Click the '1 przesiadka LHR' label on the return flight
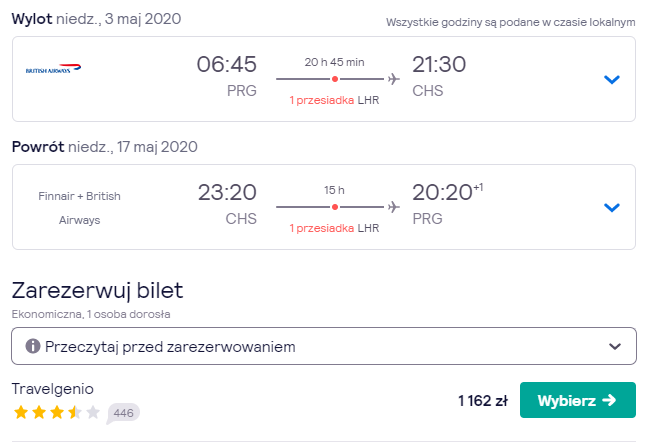 pos(334,228)
